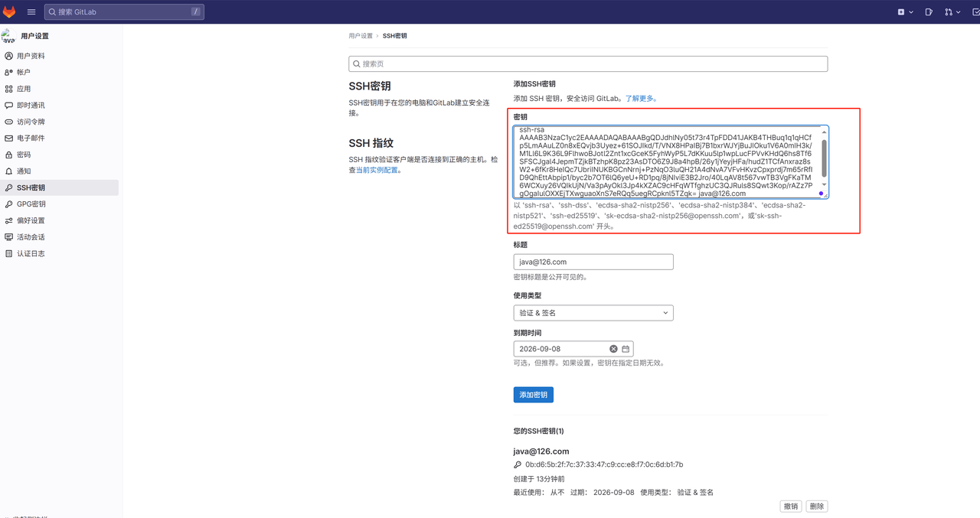Open 访问令牌 settings page
The image size is (980, 518).
coord(31,122)
